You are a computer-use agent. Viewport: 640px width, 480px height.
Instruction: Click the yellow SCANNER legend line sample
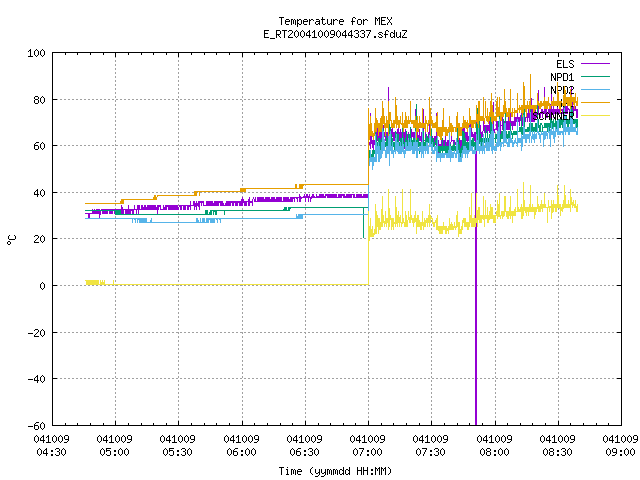(x=595, y=116)
